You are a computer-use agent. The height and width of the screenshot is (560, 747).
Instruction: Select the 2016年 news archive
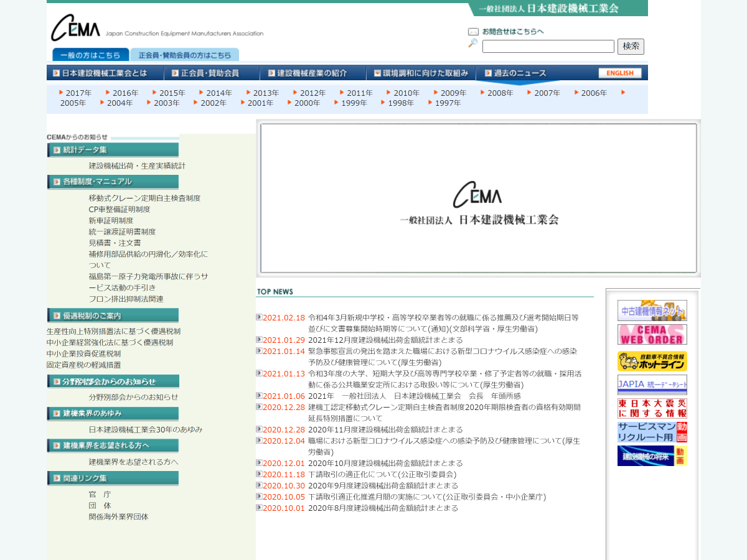click(125, 93)
